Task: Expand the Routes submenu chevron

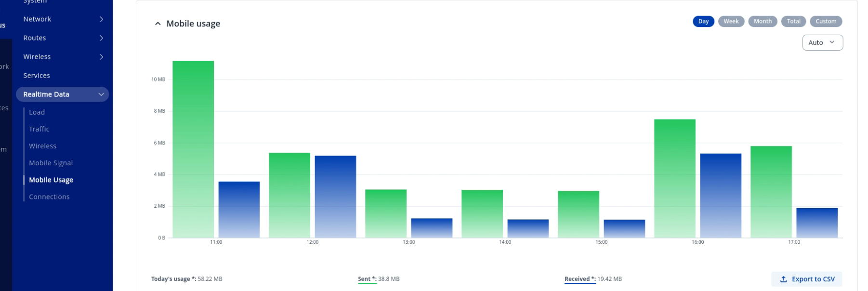Action: click(101, 38)
